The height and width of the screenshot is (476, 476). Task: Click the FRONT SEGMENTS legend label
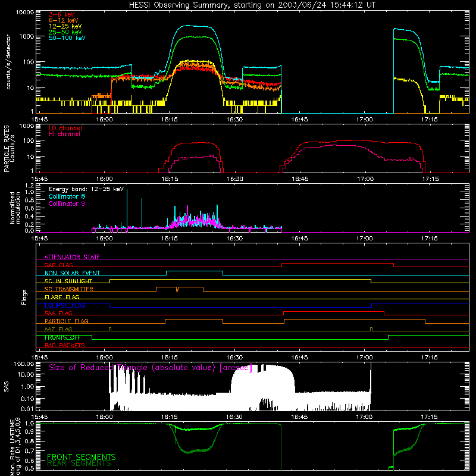click(x=82, y=457)
